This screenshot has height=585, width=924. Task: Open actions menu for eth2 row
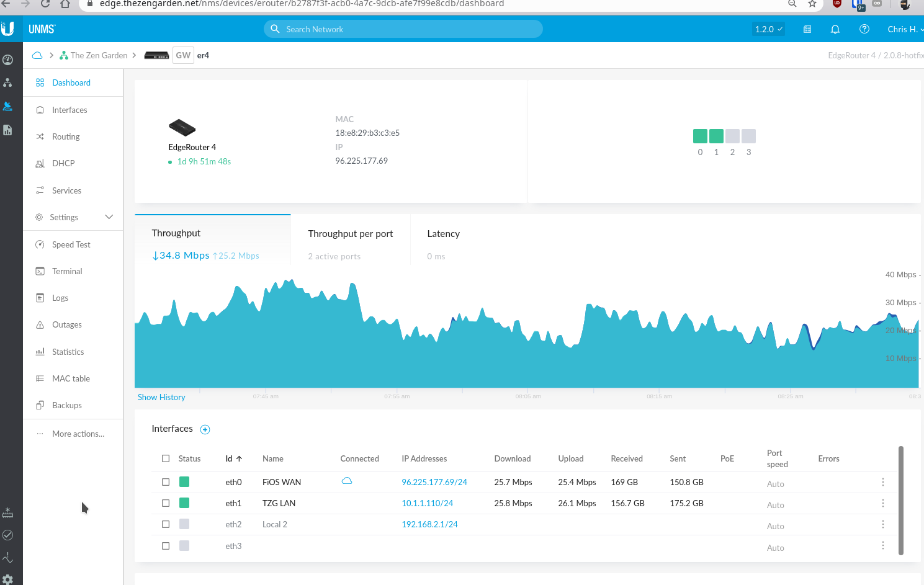coord(883,524)
